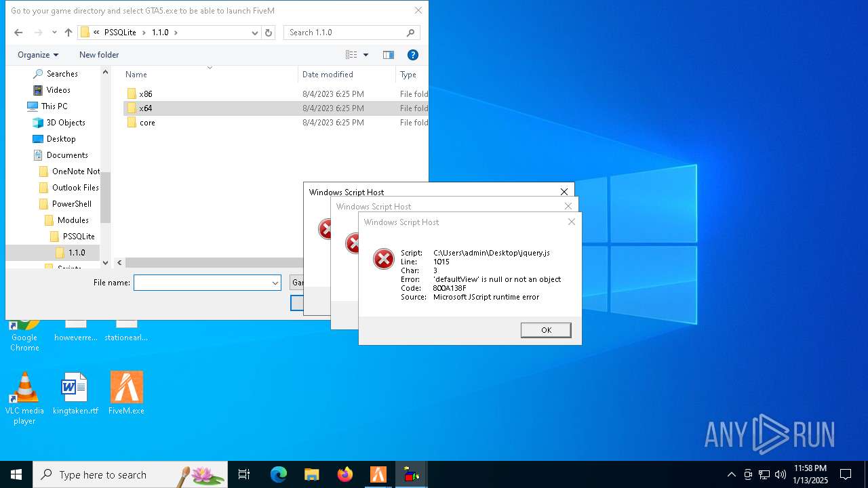Open the Windows Start menu
The image size is (868, 488).
(16, 474)
